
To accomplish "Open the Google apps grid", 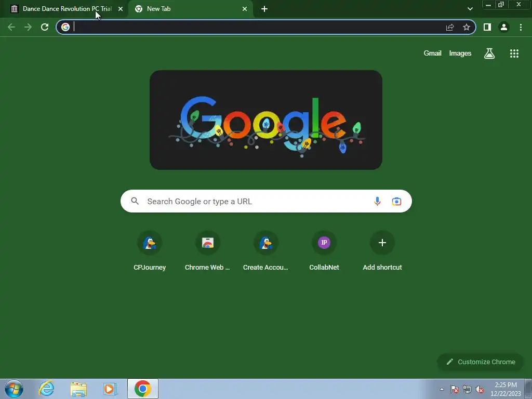I will [514, 54].
